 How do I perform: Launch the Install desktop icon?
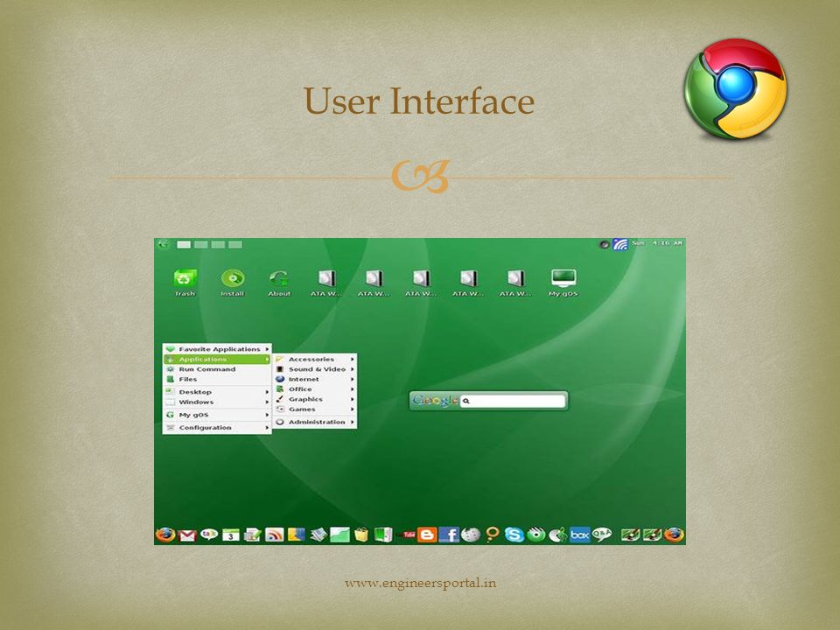(x=233, y=283)
